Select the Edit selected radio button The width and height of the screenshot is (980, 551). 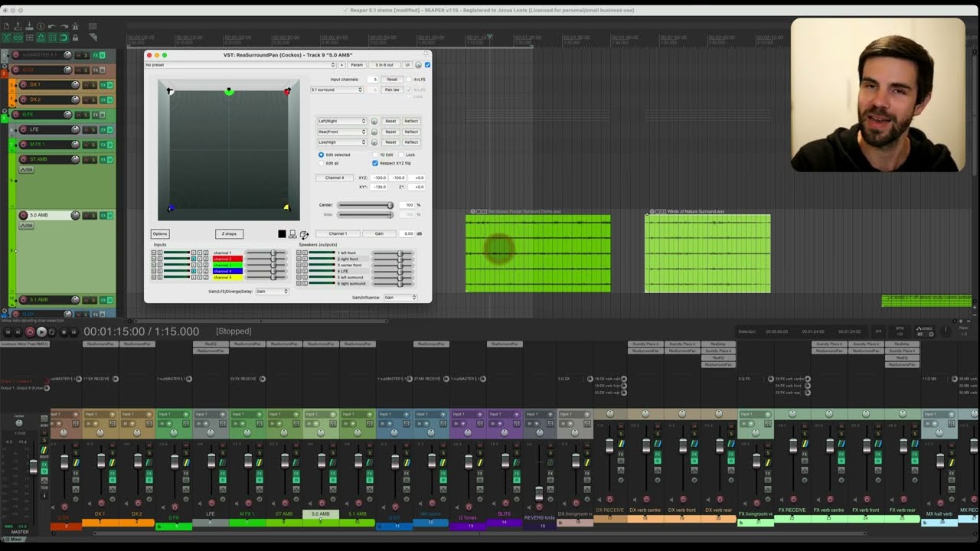click(x=321, y=155)
